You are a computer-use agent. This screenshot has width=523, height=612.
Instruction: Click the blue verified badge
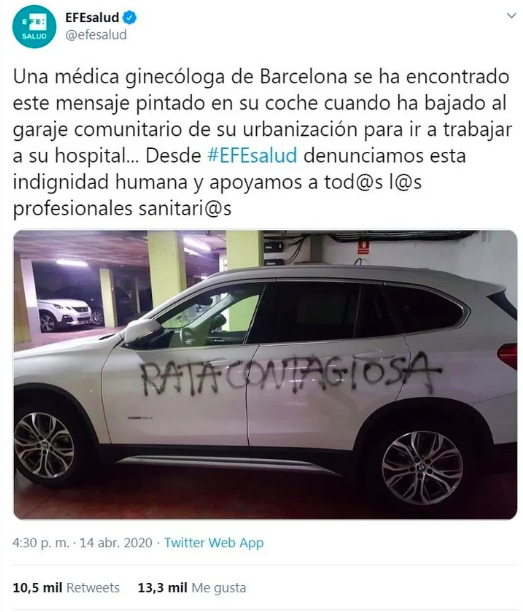[130, 18]
